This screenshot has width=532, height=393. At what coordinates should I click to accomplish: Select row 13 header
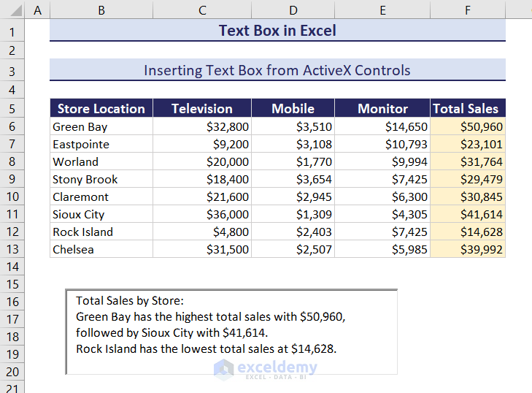click(12, 249)
